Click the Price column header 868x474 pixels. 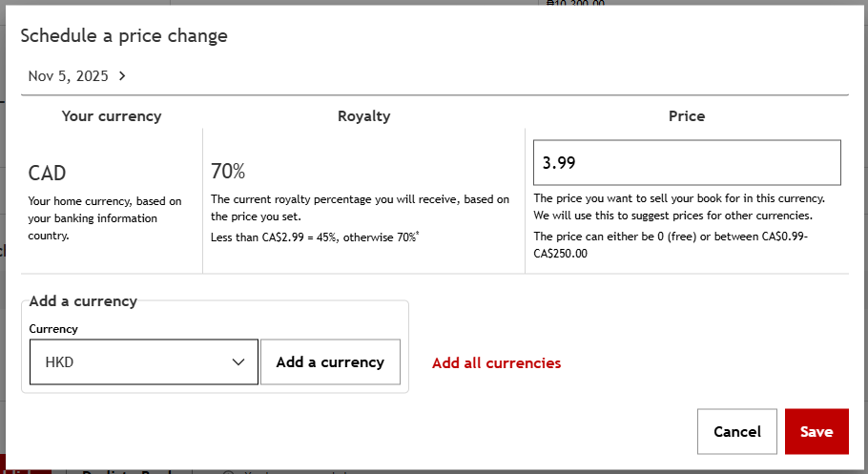coord(687,116)
